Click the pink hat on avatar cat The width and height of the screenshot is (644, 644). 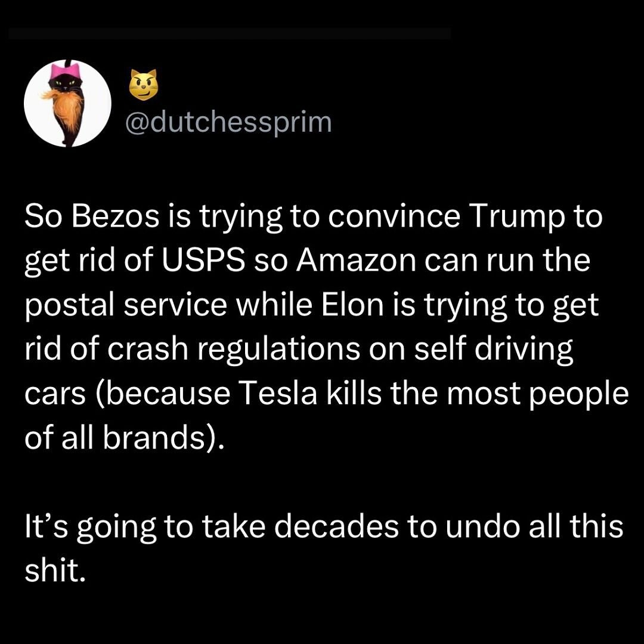click(x=67, y=72)
